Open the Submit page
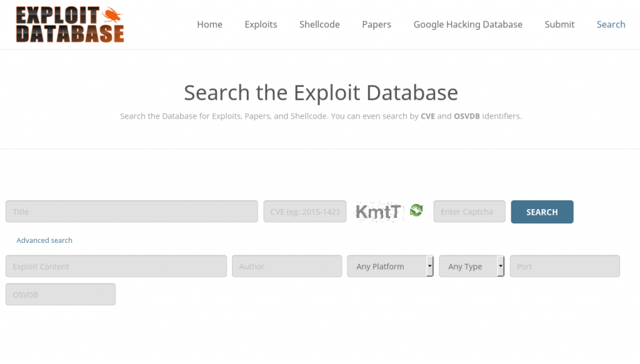640x364 pixels. click(559, 24)
